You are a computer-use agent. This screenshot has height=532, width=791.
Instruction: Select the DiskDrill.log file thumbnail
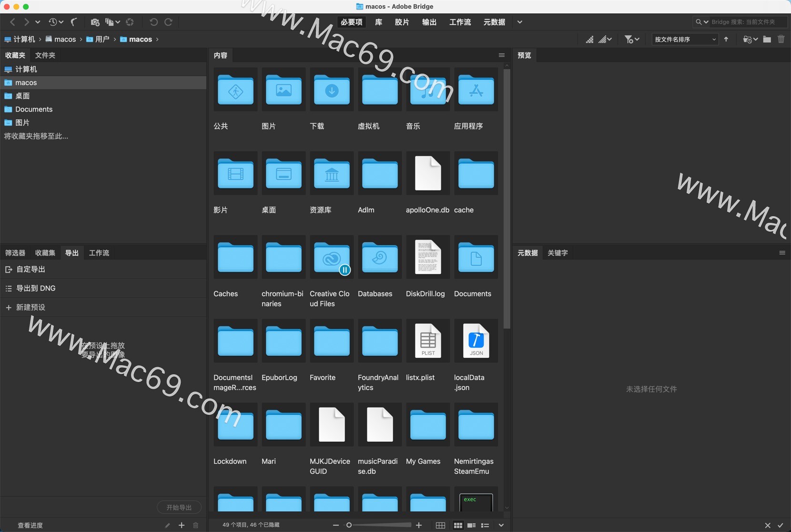tap(428, 257)
